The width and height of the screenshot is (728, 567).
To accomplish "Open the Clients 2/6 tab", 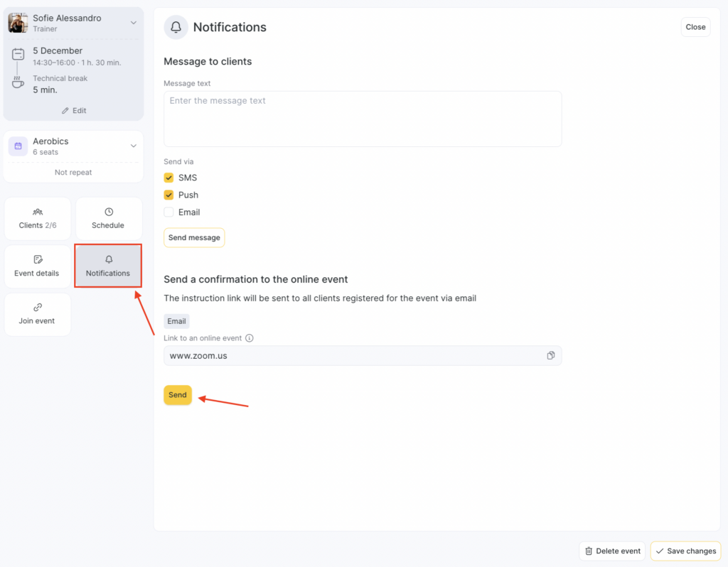I will coord(38,219).
